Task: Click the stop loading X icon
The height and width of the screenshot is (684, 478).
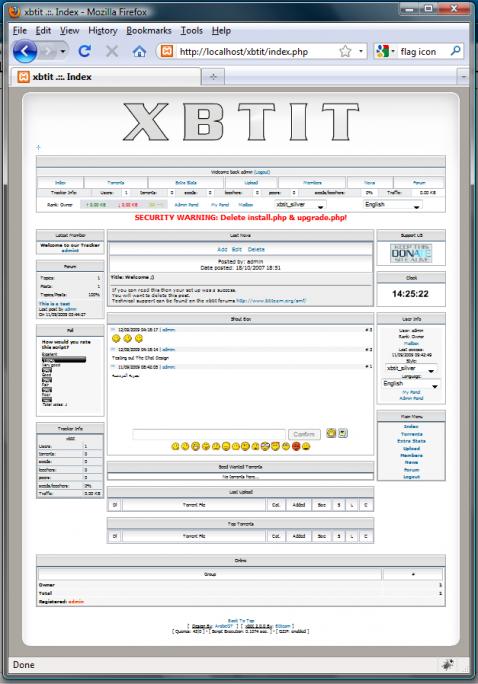Action: [112, 51]
